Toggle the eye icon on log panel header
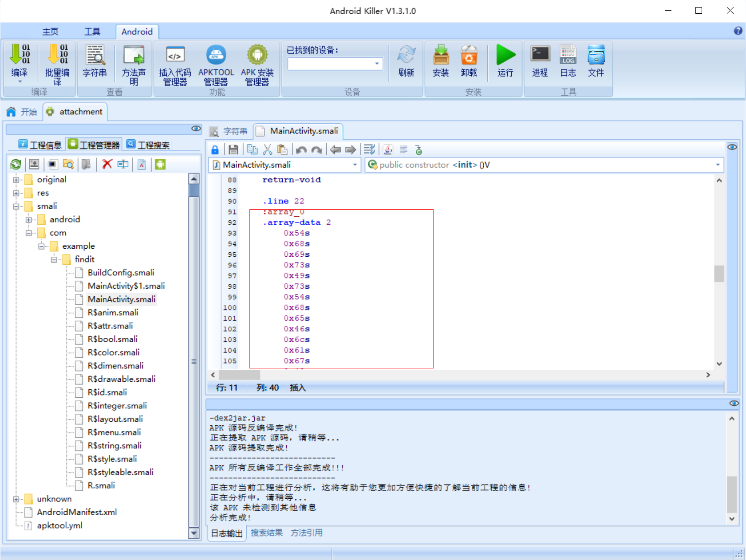 point(734,403)
